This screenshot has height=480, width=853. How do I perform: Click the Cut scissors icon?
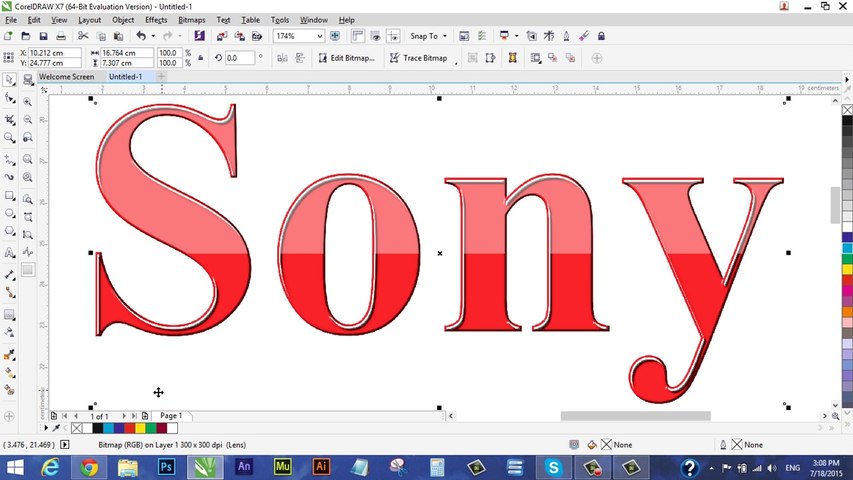[x=83, y=36]
